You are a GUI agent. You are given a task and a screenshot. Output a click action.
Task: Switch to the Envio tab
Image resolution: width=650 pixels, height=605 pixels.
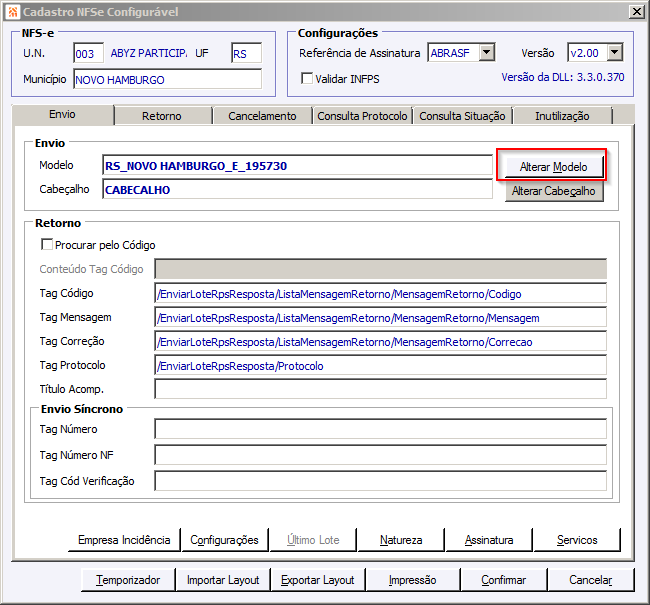[63, 114]
